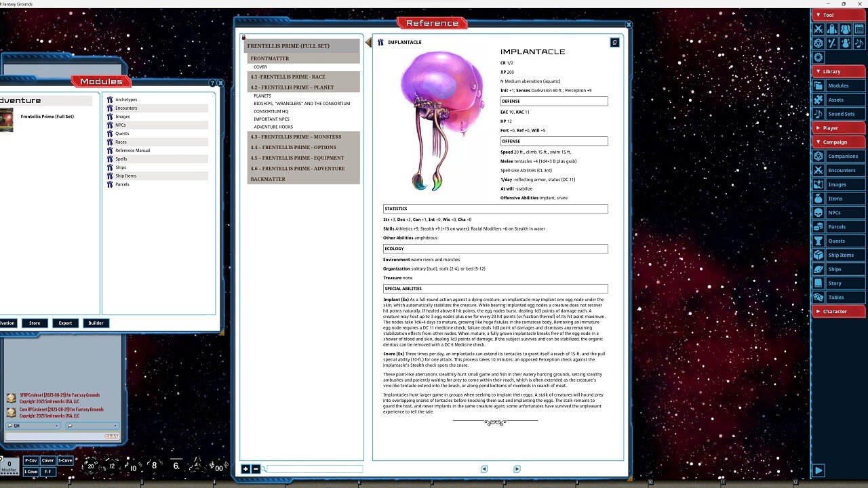This screenshot has width=868, height=488.
Task: Open the Story campaign panel
Action: click(x=843, y=283)
